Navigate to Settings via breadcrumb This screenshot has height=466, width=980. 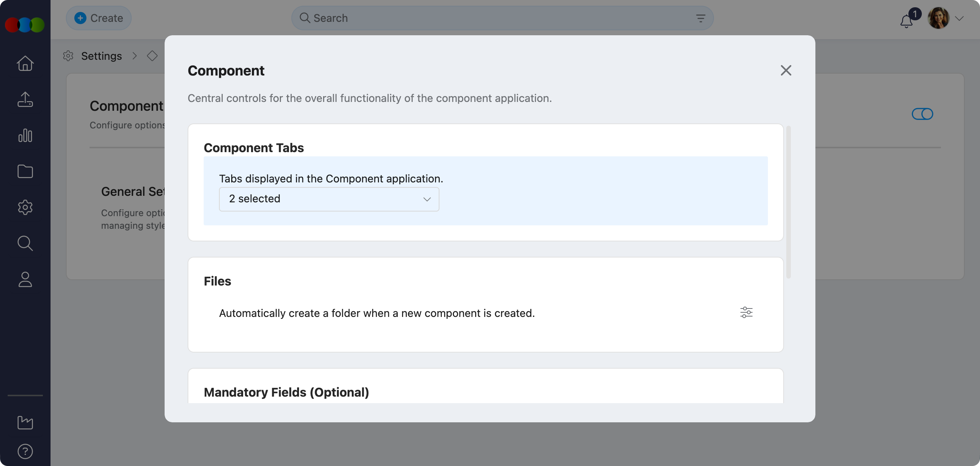pyautogui.click(x=101, y=56)
